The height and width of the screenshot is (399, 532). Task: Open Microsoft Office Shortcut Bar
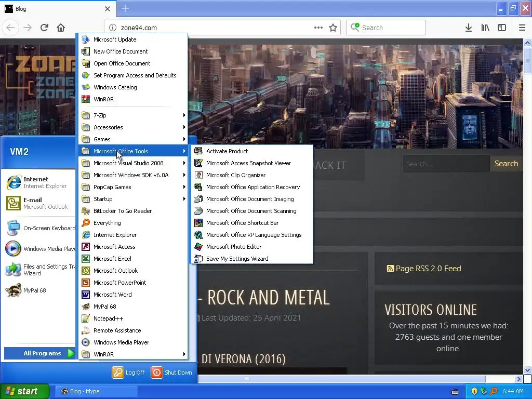point(252,223)
